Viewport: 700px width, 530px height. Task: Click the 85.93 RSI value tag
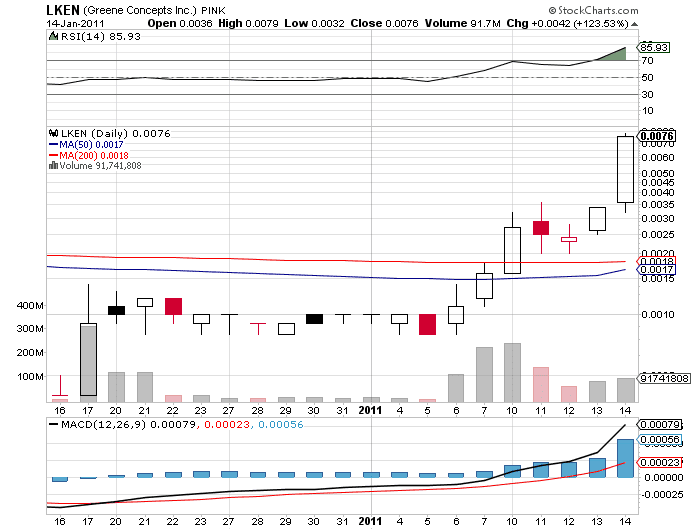[x=654, y=47]
